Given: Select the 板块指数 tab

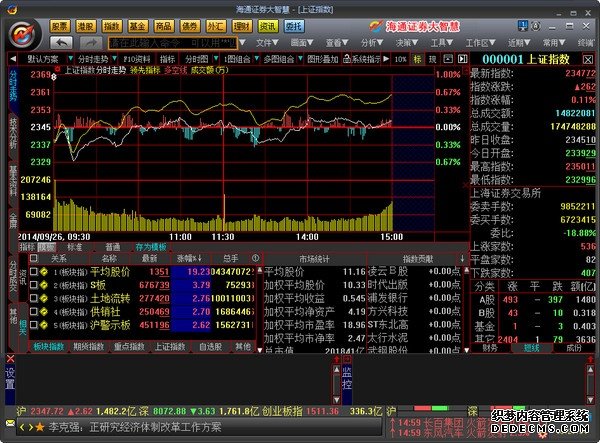Looking at the screenshot, I should 49,347.
